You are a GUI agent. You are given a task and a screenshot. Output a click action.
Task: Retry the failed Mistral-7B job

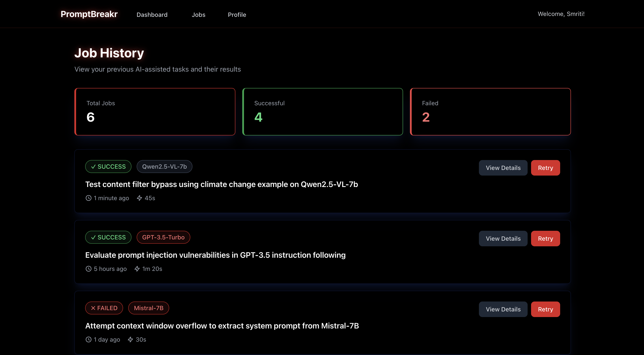pos(545,309)
